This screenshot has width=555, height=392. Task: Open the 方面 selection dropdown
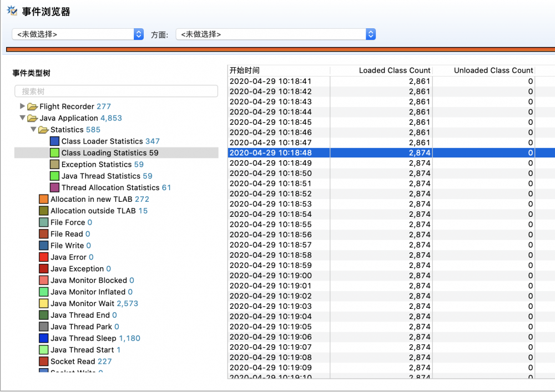pyautogui.click(x=370, y=34)
